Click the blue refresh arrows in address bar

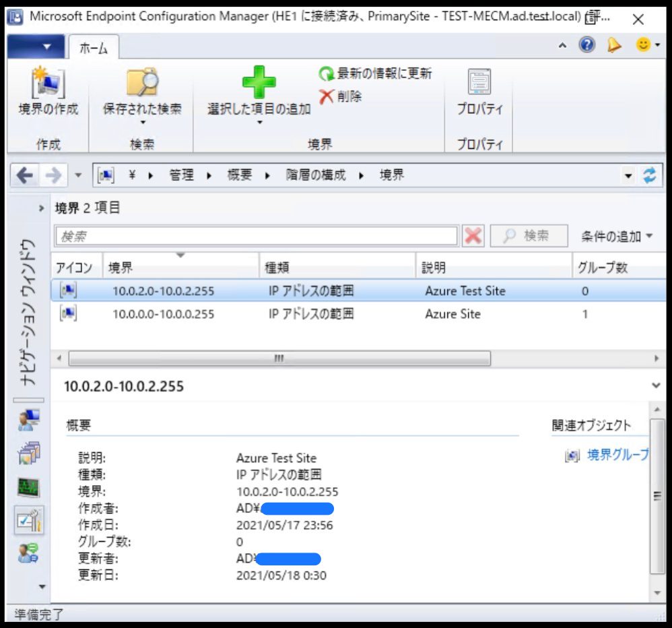coord(650,175)
